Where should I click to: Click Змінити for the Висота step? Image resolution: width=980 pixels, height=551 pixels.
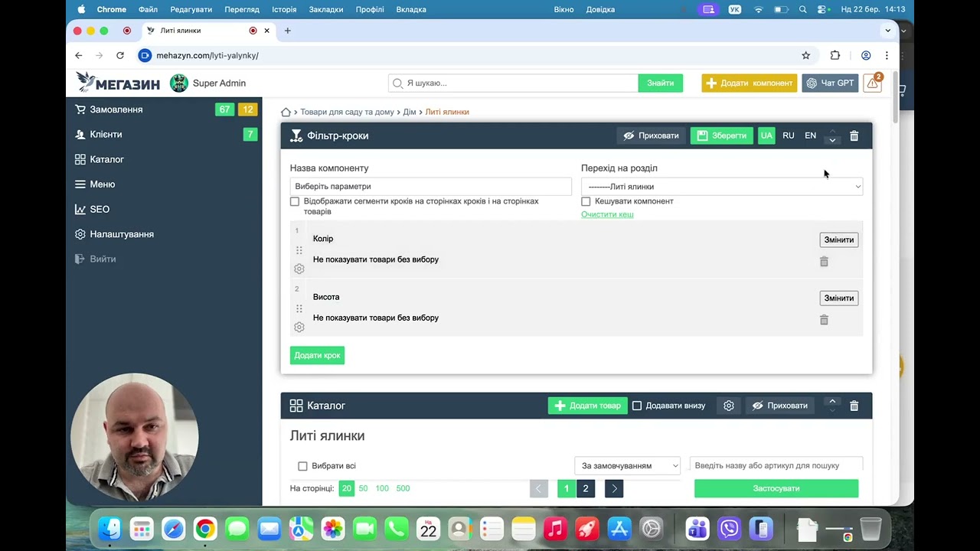point(838,298)
